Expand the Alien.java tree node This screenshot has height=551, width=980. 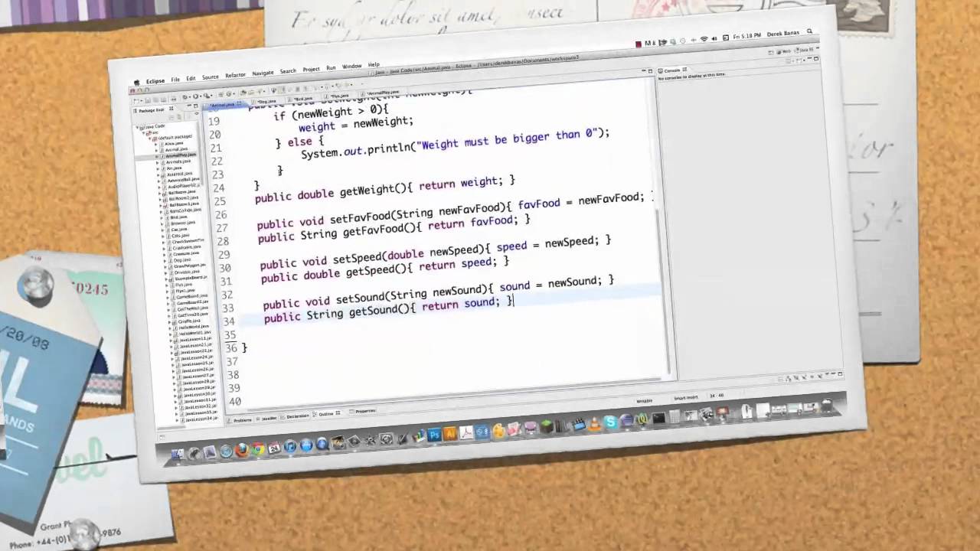pyautogui.click(x=156, y=144)
